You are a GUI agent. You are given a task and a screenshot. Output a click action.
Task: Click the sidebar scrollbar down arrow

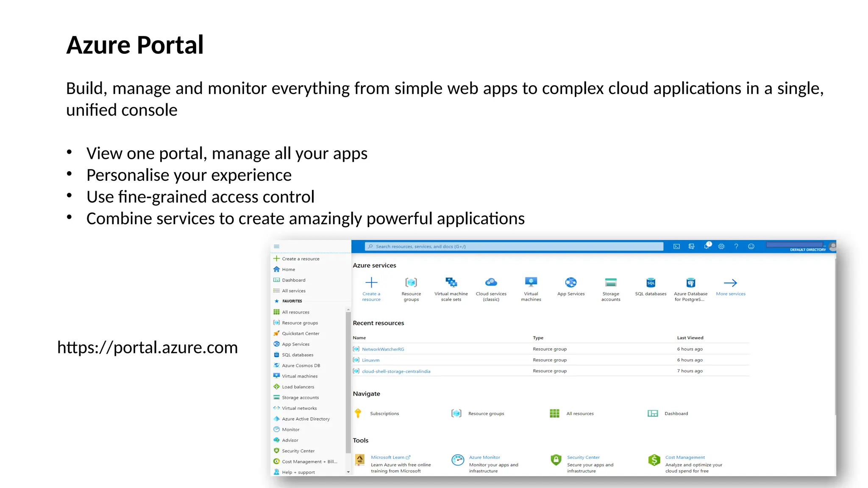(x=348, y=472)
